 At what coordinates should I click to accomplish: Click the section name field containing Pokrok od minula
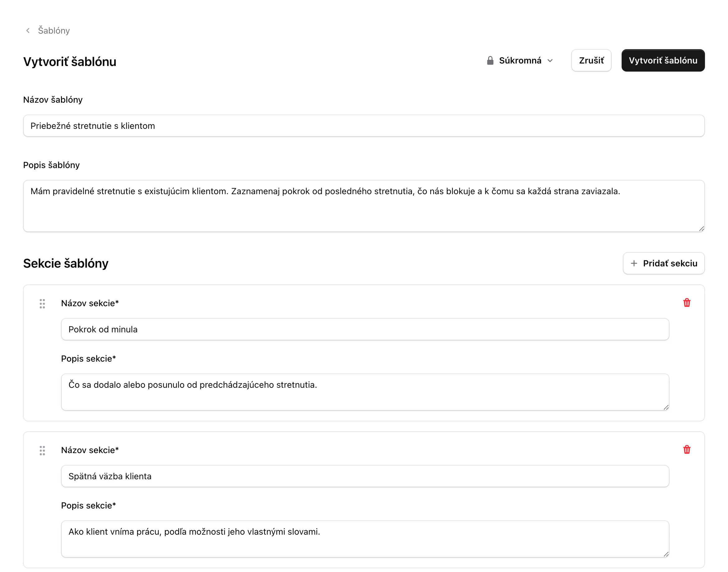pos(365,329)
